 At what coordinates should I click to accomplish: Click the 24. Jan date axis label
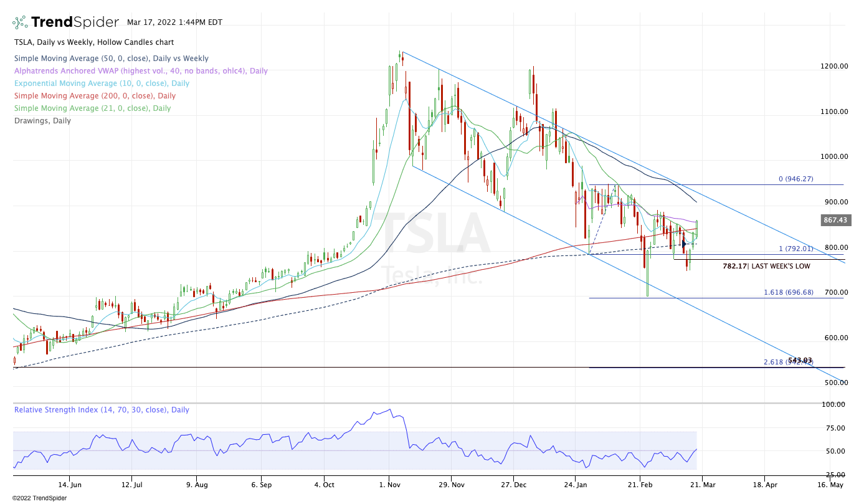point(577,484)
